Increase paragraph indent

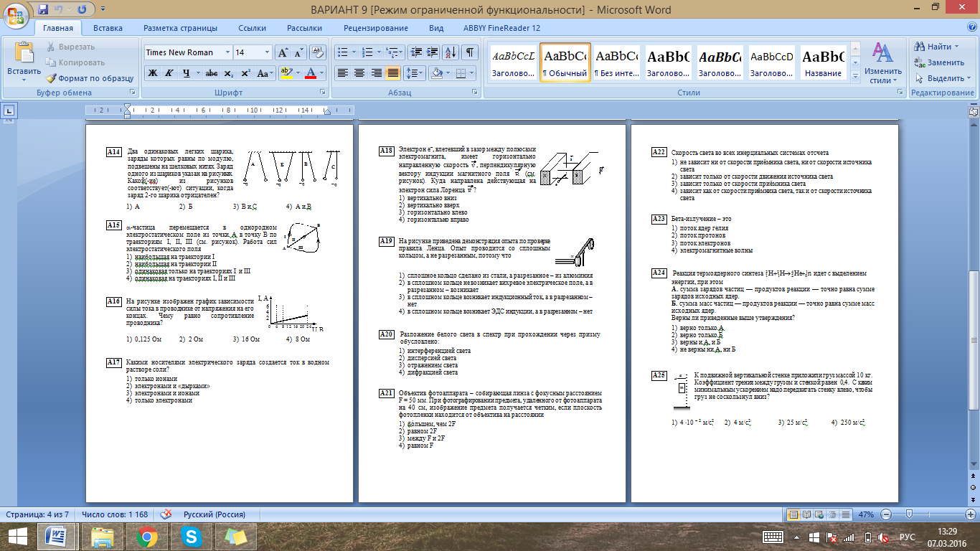431,52
